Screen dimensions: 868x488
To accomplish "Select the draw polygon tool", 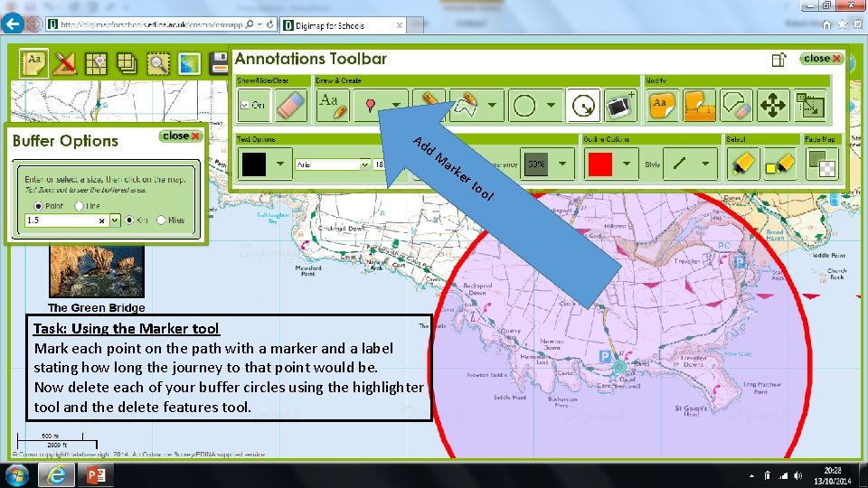I will tap(466, 105).
